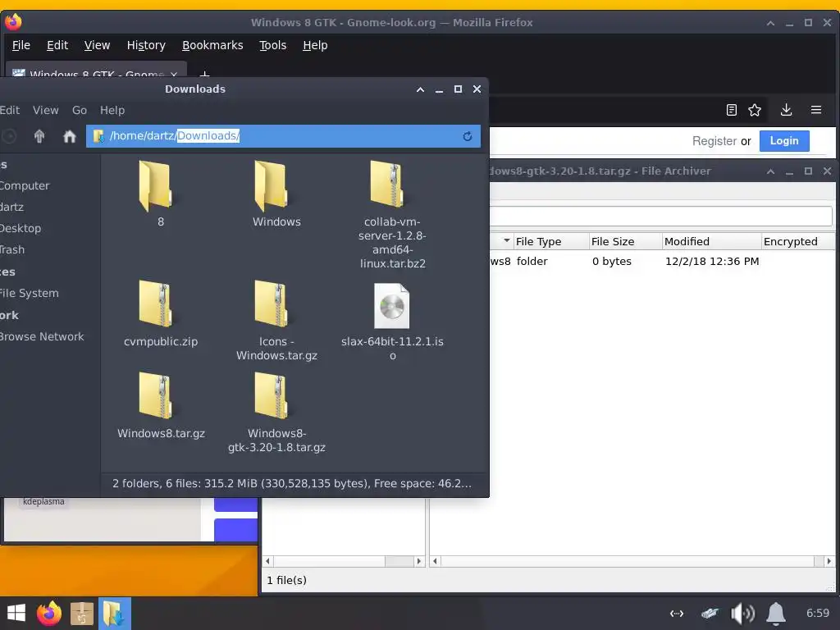Open Firefox View menu
This screenshot has width=840, height=630.
pyautogui.click(x=97, y=46)
